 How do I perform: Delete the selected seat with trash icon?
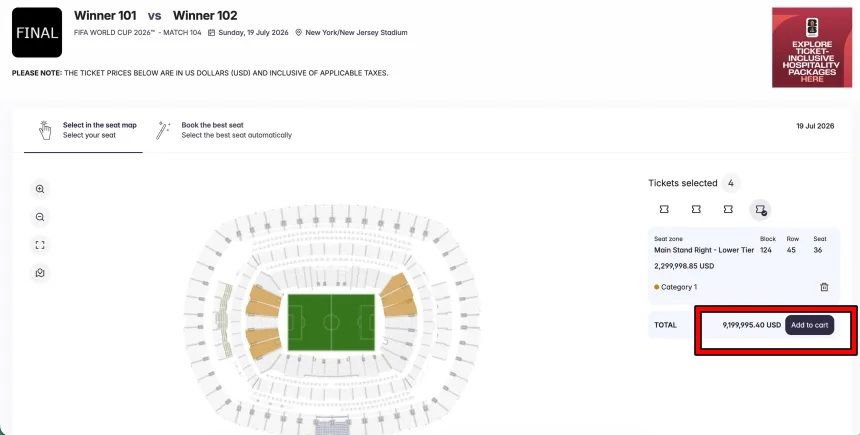coord(824,287)
